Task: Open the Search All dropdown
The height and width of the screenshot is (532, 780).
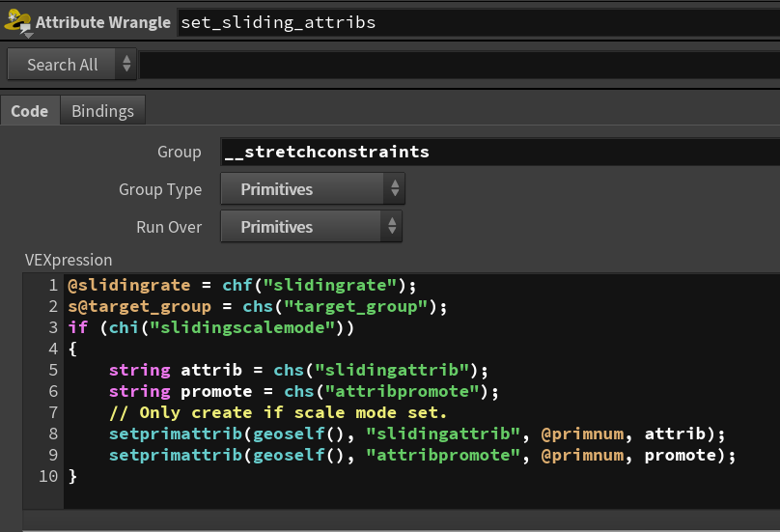Action: coord(72,65)
